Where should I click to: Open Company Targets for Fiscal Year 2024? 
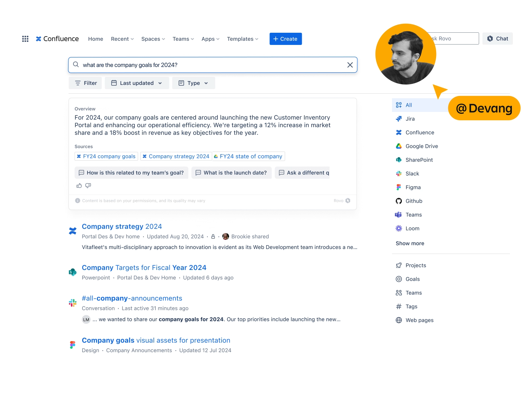coord(144,268)
